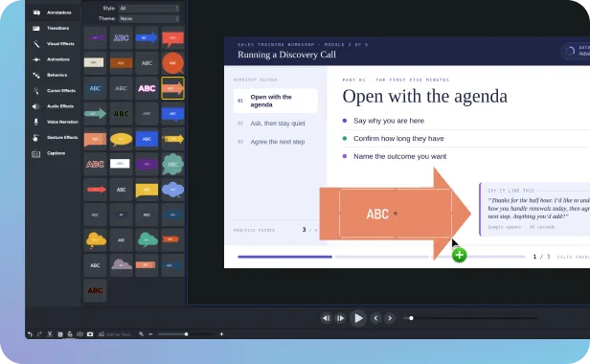Click the Split clip icon

pos(79,334)
